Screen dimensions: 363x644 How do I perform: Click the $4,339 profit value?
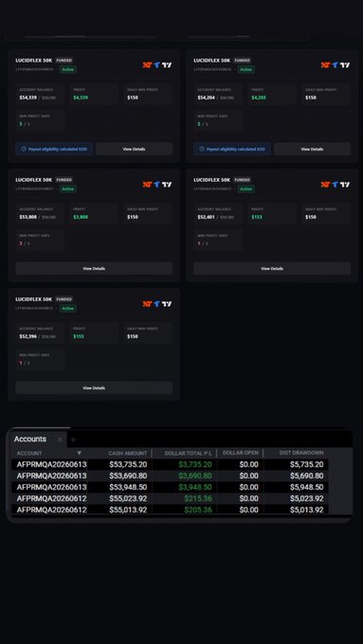pos(81,98)
